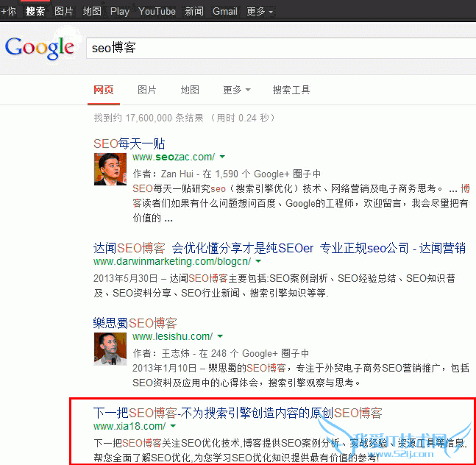
Task: Expand arrow next to www.lesishu.com
Action: [221, 336]
